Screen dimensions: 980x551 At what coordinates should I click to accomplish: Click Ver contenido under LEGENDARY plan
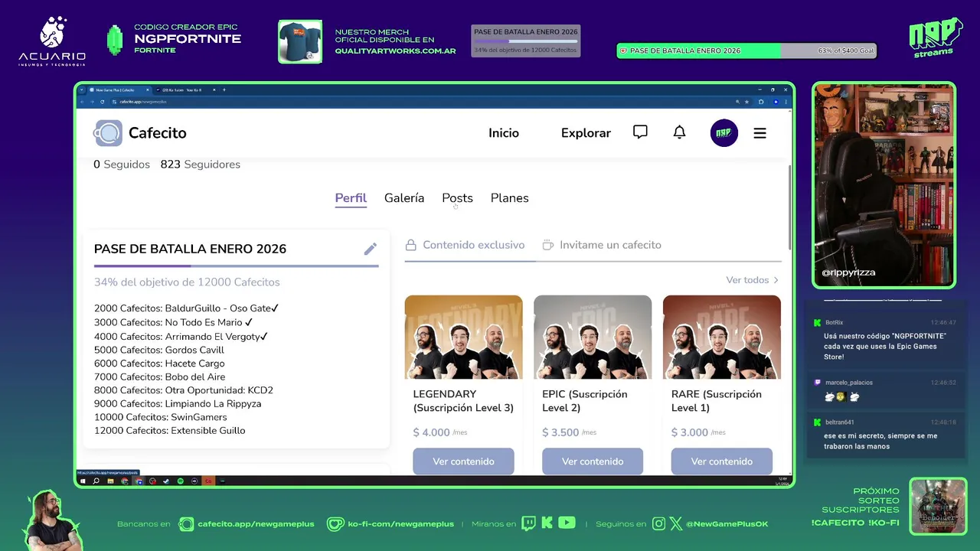463,461
